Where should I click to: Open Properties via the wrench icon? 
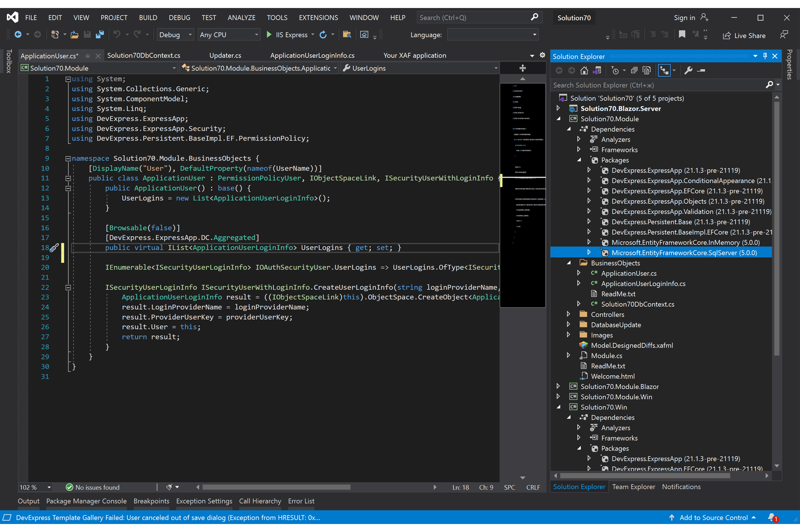[688, 70]
